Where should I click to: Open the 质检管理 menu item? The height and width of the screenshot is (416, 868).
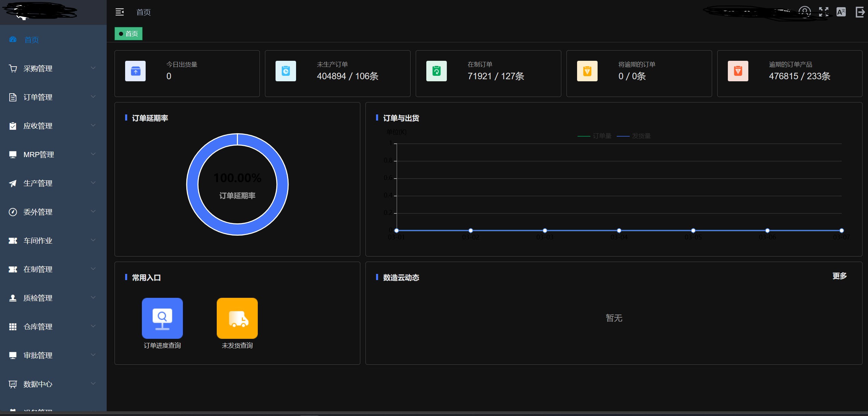pyautogui.click(x=53, y=298)
